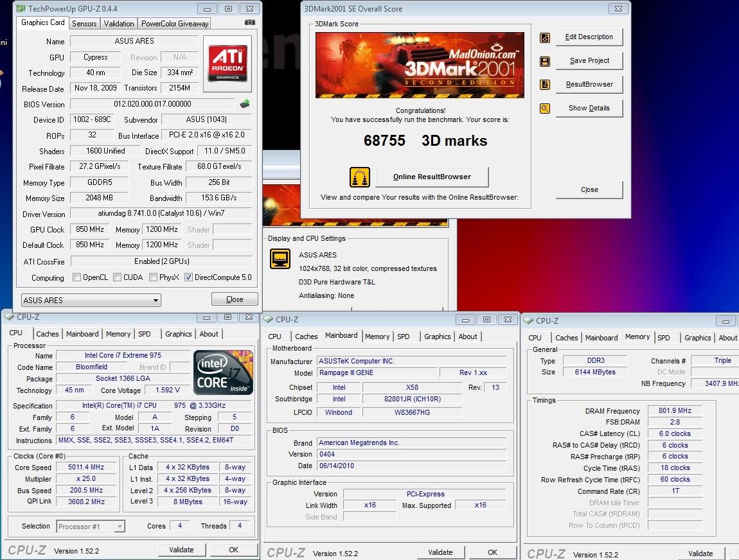Click the title bar icon of the CPU tab CPU-Z window

[10, 317]
